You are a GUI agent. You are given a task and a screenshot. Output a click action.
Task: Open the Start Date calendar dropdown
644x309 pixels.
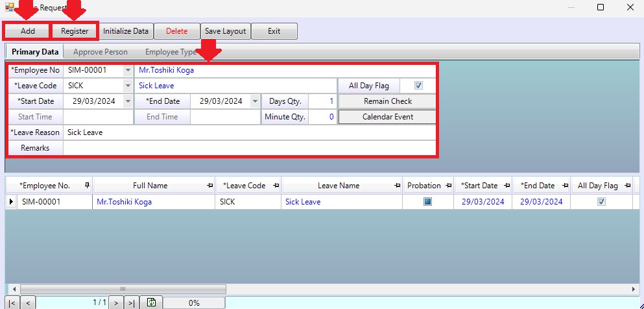tap(127, 101)
